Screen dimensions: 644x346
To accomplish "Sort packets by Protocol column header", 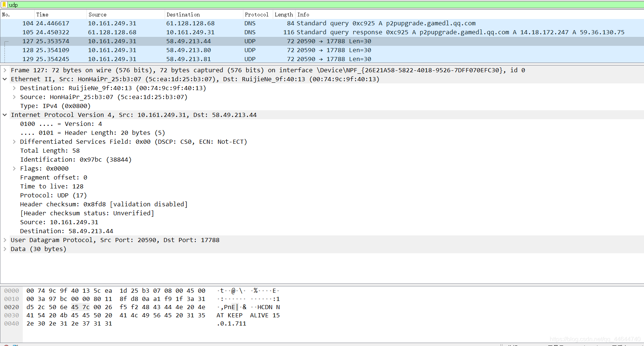I will (x=258, y=15).
